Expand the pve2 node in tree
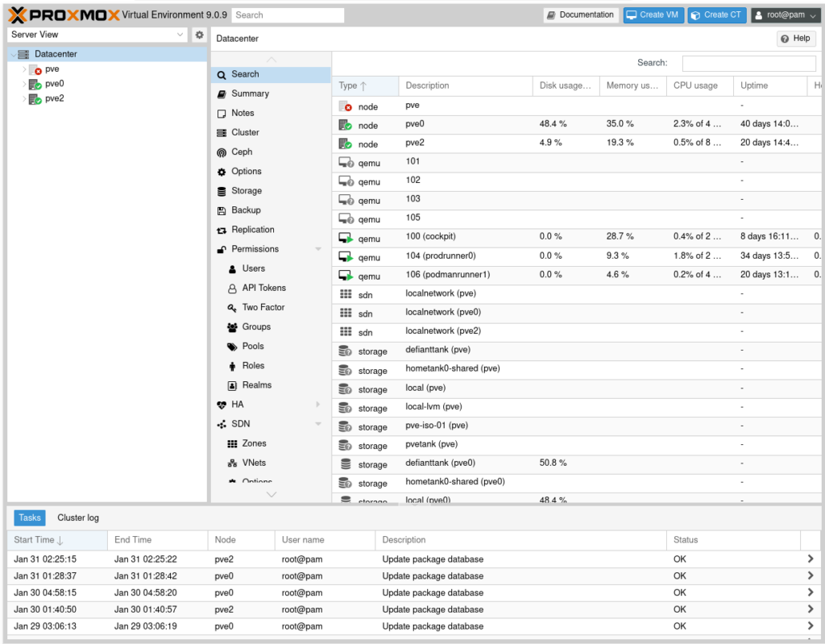 [x=24, y=99]
